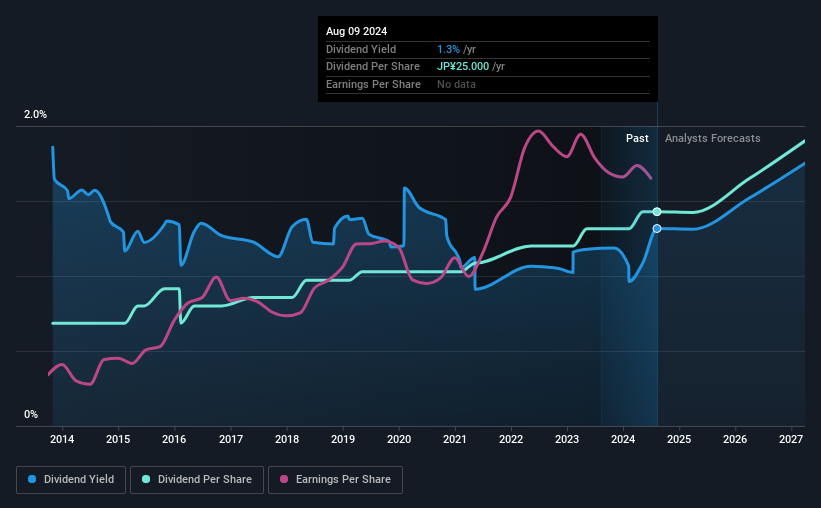This screenshot has width=821, height=508.
Task: Select the 2014 label on the x-axis
Action: pos(62,439)
